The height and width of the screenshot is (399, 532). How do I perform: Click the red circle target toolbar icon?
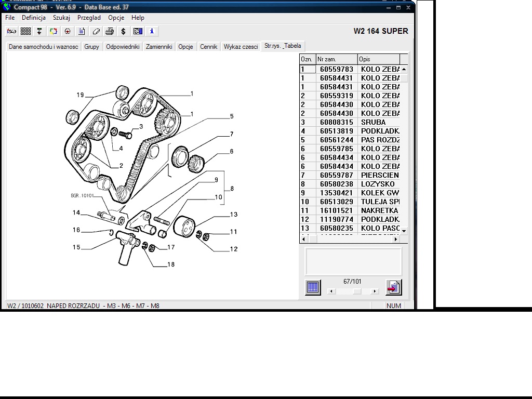pos(68,31)
